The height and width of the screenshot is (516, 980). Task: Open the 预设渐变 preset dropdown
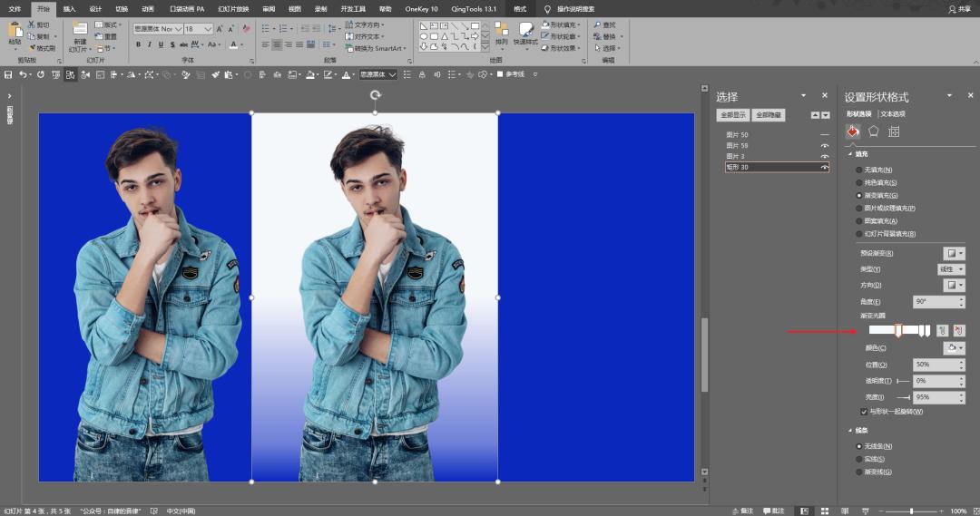tap(954, 253)
